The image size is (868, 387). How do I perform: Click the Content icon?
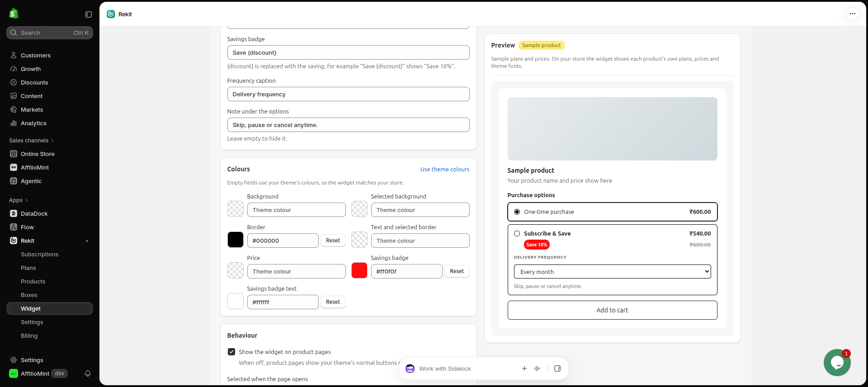(14, 96)
